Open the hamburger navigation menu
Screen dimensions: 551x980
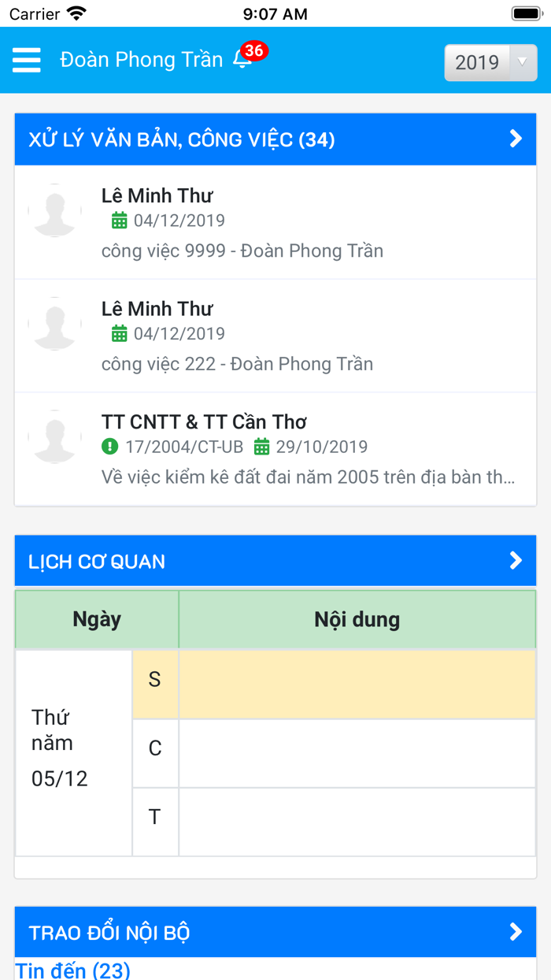pos(26,59)
